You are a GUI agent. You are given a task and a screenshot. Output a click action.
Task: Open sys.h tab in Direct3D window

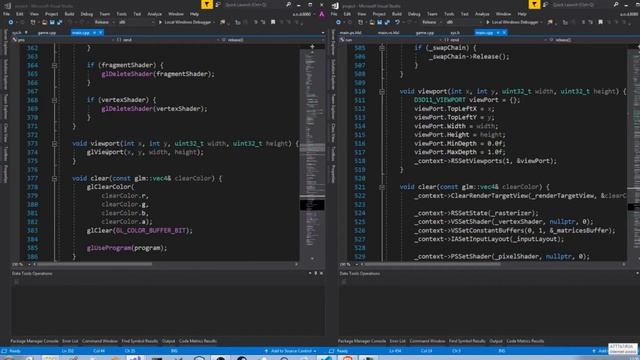tap(455, 32)
